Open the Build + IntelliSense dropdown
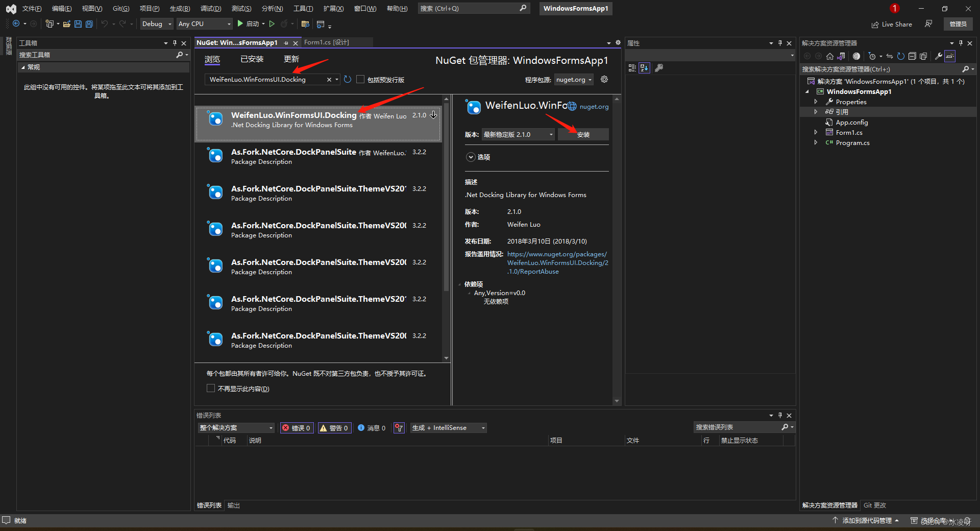The image size is (980, 531). [x=449, y=428]
